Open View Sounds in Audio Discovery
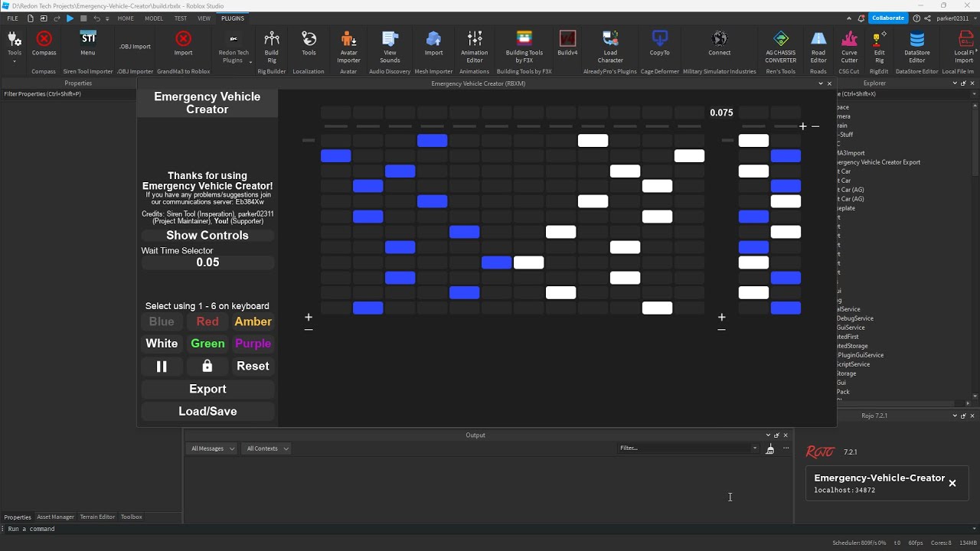Screen dimensions: 980x551 [390, 47]
